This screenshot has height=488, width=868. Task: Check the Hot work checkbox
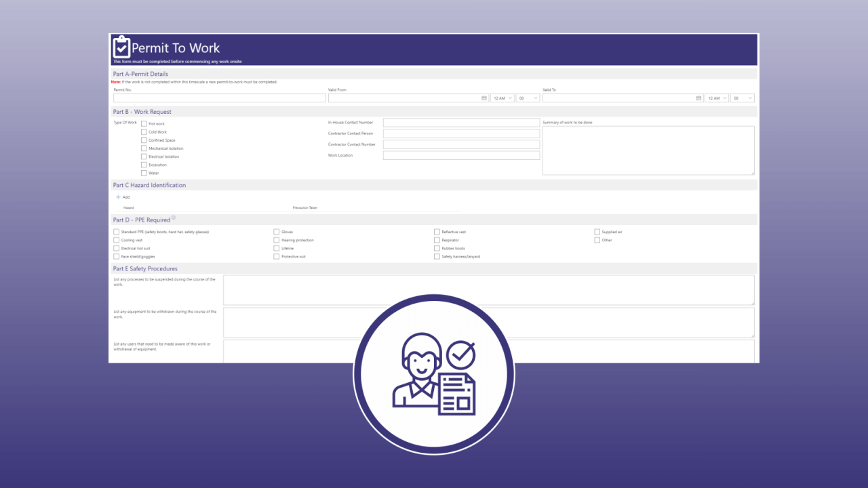point(144,124)
